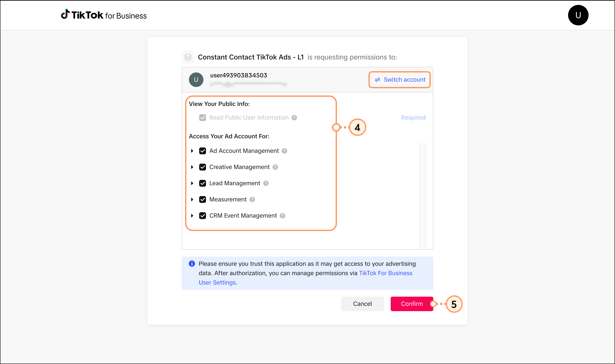Click help icon beside CRM Event Management

[x=283, y=216]
